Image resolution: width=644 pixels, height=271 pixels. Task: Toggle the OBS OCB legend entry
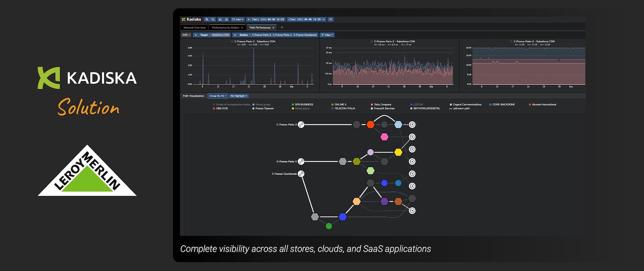tap(220, 108)
